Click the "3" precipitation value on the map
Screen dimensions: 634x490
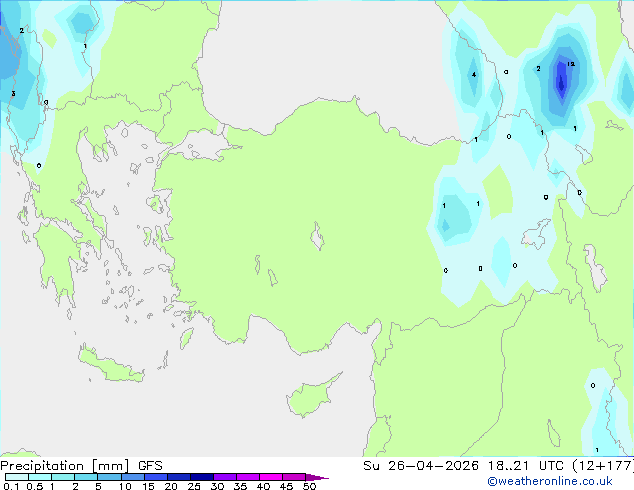pos(13,94)
